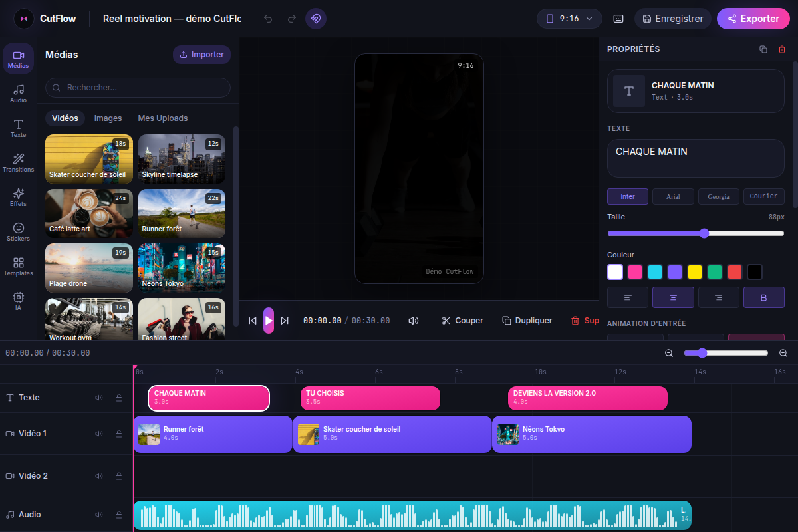Open the Effets sidebar panel

coord(18,197)
